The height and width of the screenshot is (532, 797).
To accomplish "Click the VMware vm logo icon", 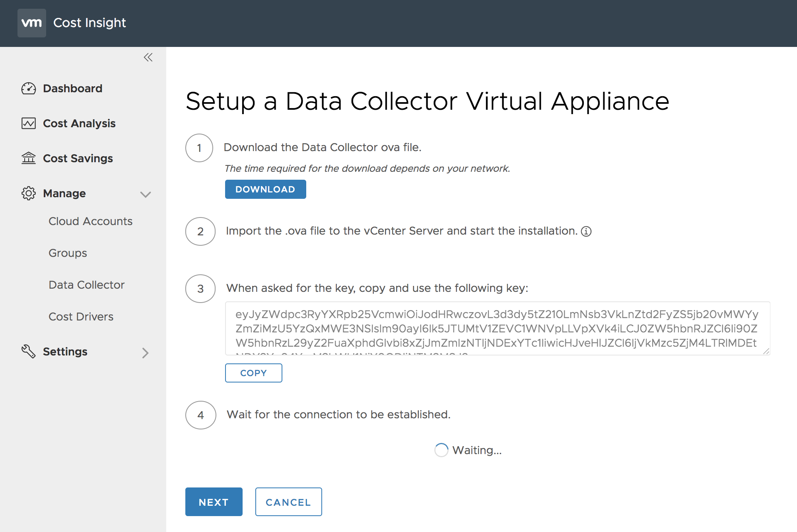I will coord(32,23).
